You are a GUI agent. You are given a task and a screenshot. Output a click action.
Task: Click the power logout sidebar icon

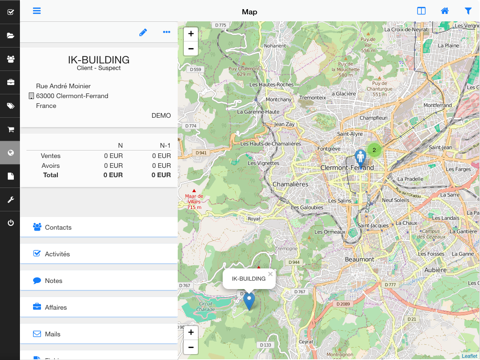(11, 223)
